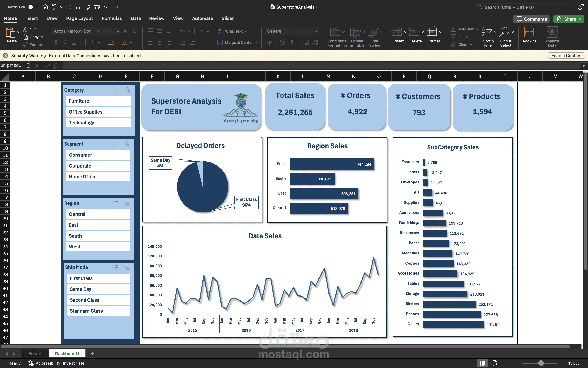Open the Insert ribbon tab
This screenshot has width=588, height=368.
(31, 18)
